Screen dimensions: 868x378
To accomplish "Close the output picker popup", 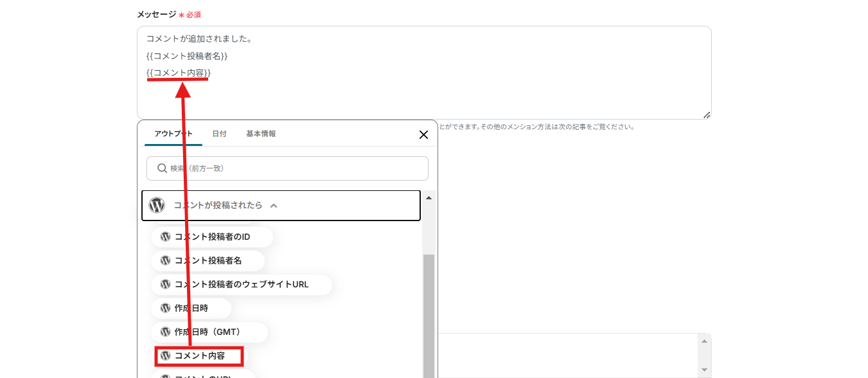I will [423, 135].
